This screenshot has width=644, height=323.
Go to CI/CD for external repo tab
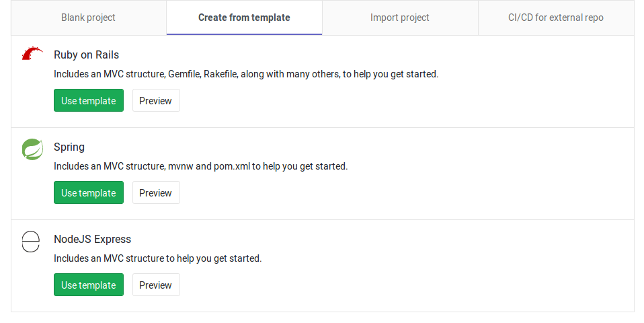click(x=555, y=17)
